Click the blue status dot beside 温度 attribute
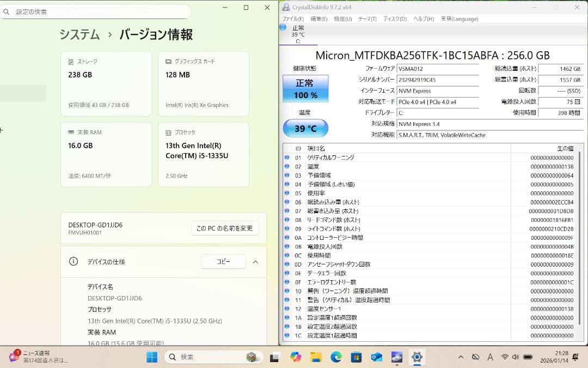The image size is (588, 368). 287,165
